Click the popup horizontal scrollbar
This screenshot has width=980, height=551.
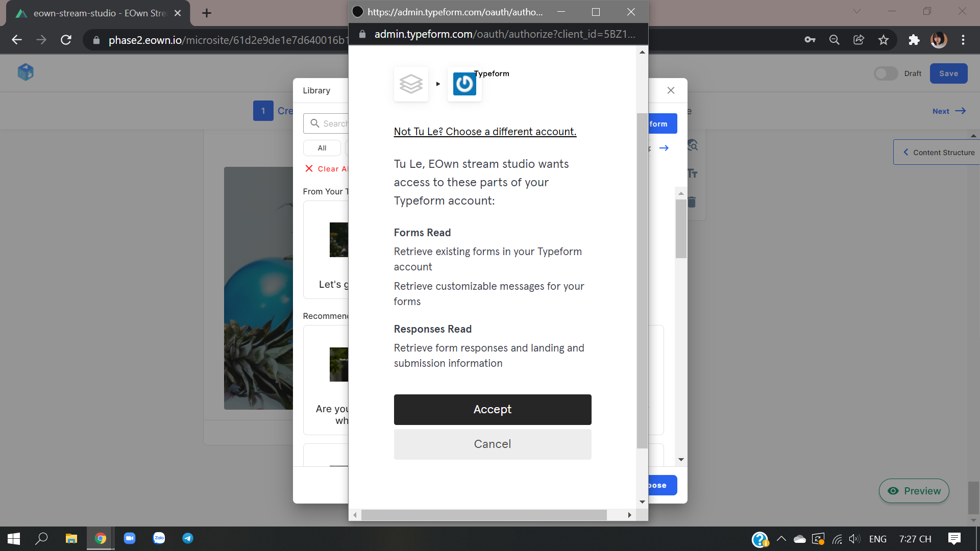pos(484,515)
